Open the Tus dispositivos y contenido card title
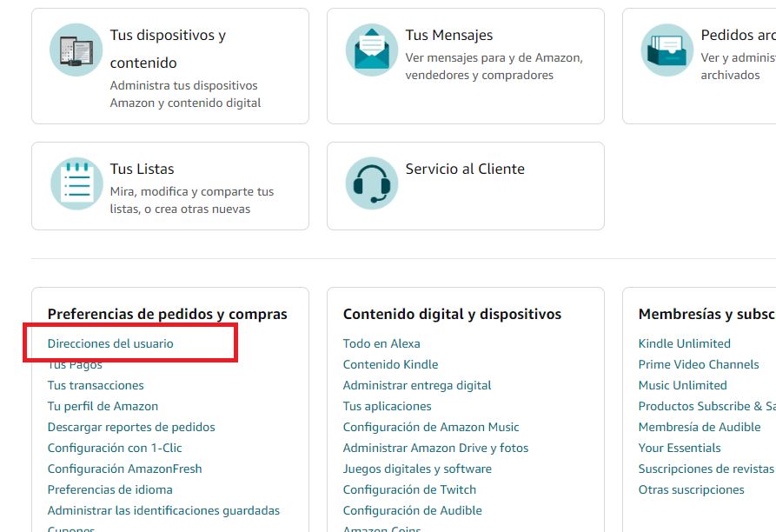This screenshot has height=532, width=776. (x=168, y=49)
